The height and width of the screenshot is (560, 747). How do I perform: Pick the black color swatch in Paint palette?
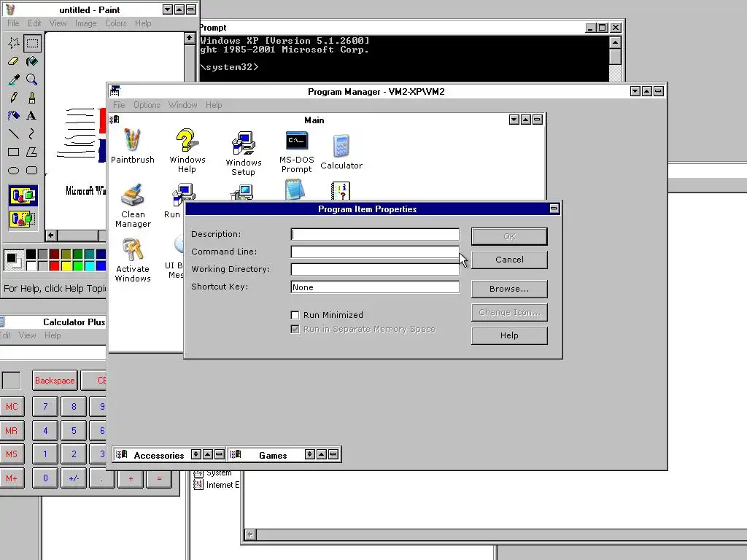click(x=31, y=254)
